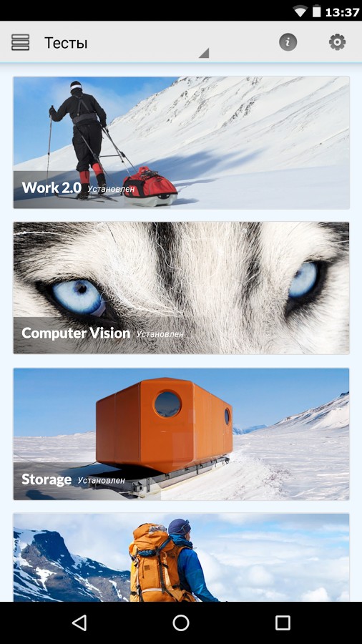Tap the Work 2.0 label

tap(52, 187)
